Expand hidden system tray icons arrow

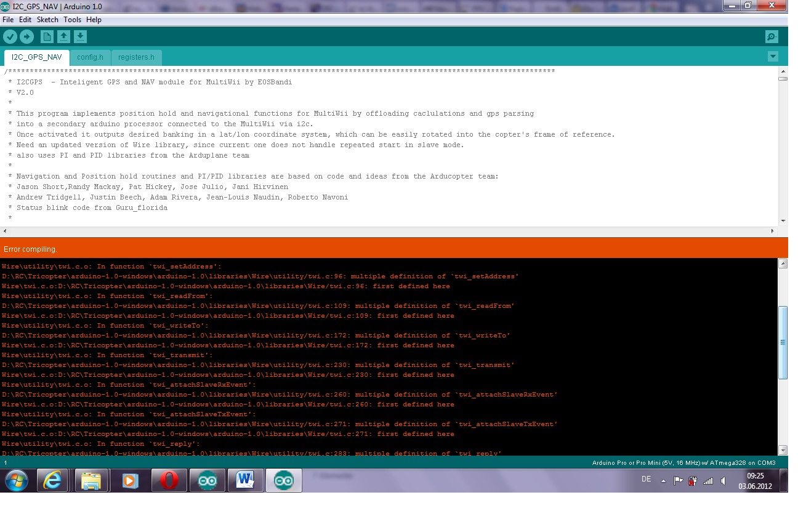tap(663, 480)
